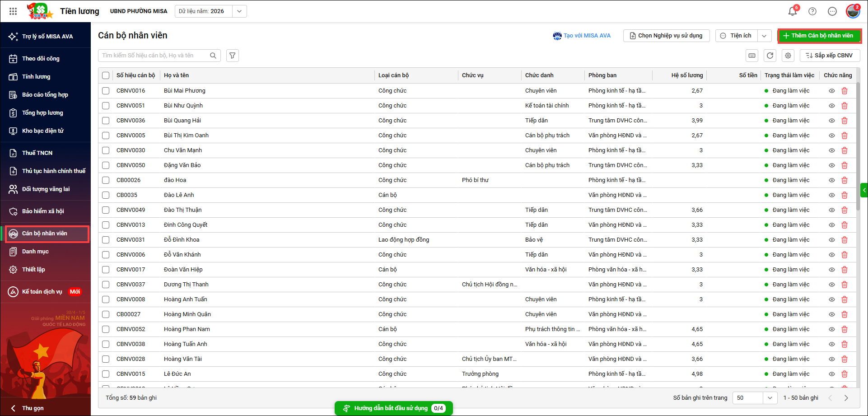
Task: Open Hướng dẫn bắt đầu sử dụng
Action: pos(394,408)
